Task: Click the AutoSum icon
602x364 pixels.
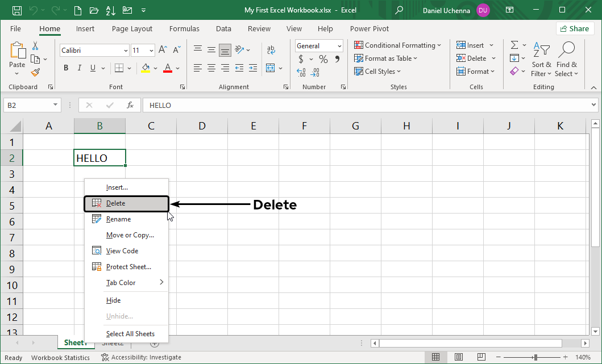Action: [x=515, y=45]
